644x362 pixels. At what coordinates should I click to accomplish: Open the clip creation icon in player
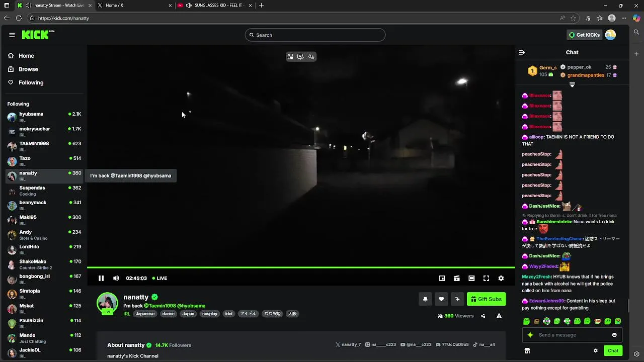point(456,278)
